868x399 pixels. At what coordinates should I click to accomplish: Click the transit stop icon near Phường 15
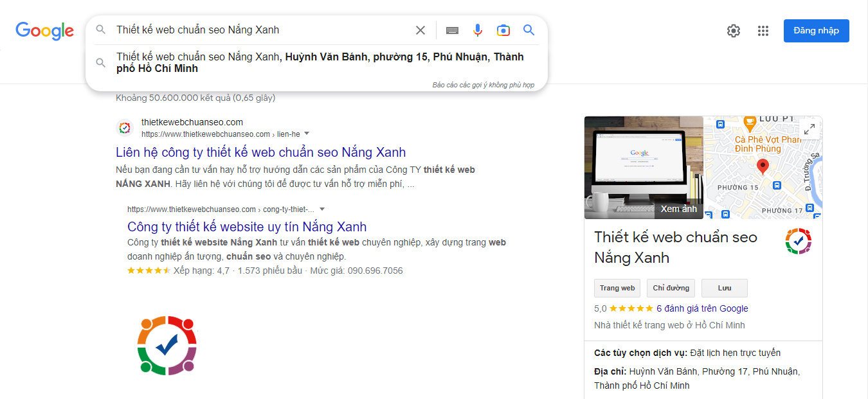(777, 186)
